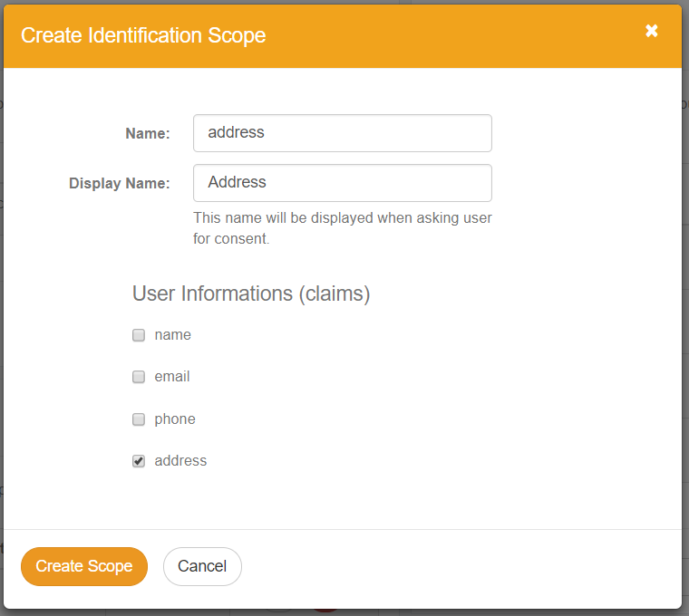689x616 pixels.
Task: Click the 'Create Identification Scope' dialog title
Action: tap(143, 36)
